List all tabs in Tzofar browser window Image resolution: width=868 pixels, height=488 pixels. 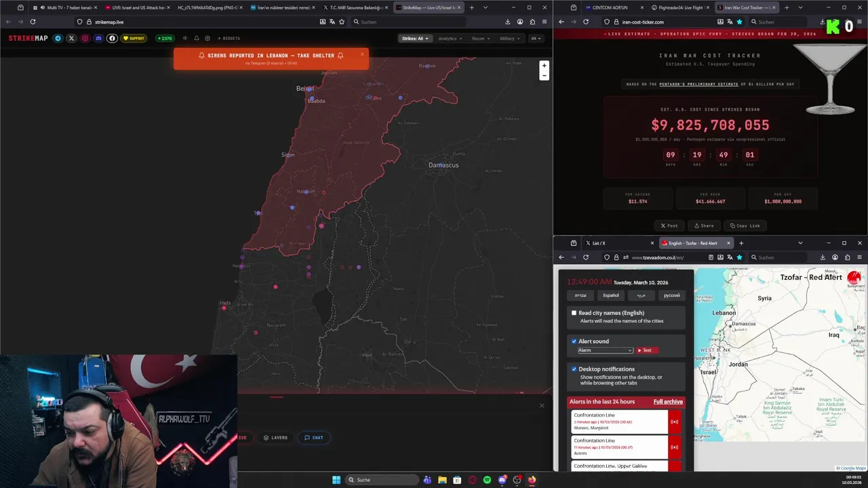coord(800,243)
